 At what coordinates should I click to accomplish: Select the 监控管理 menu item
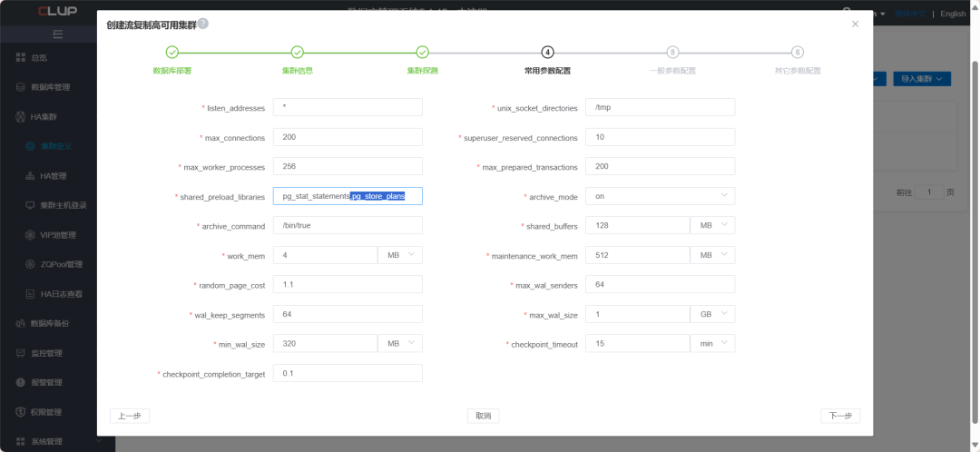47,353
